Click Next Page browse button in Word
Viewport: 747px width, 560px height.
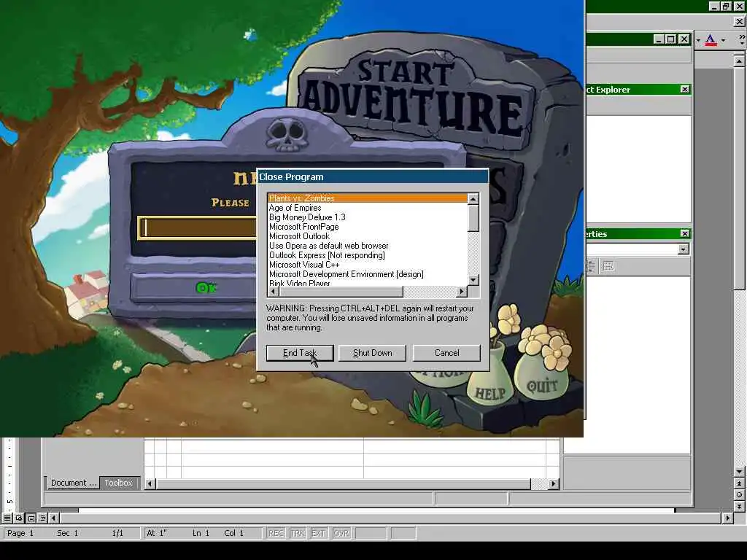tap(739, 507)
